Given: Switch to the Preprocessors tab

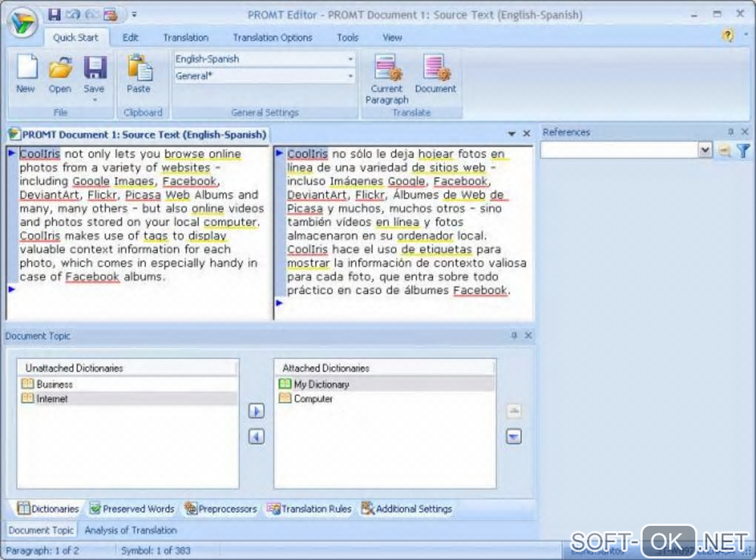Looking at the screenshot, I should tap(221, 509).
